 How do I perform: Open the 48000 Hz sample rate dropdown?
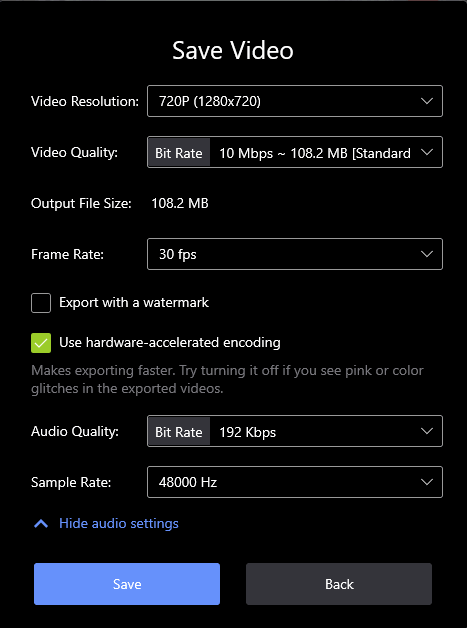pyautogui.click(x=295, y=482)
